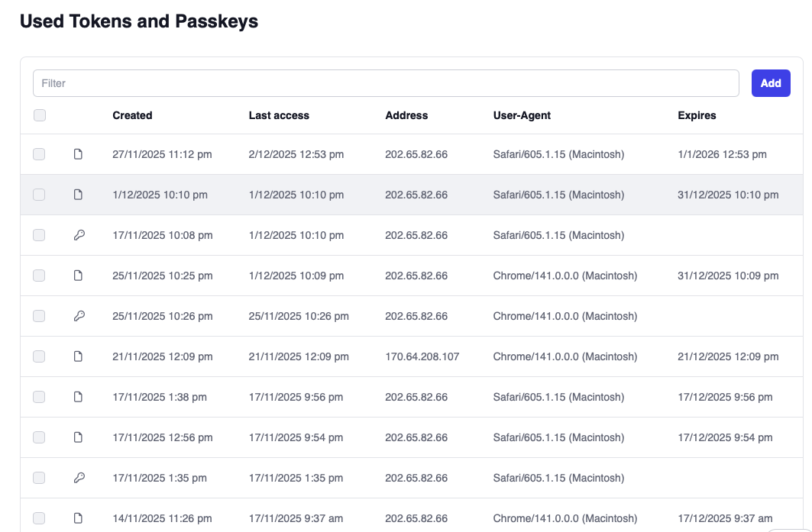Tick the checkbox for the 25/11/2025 10:26 pm passkey
Image resolution: width=812 pixels, height=532 pixels.
pyautogui.click(x=39, y=316)
